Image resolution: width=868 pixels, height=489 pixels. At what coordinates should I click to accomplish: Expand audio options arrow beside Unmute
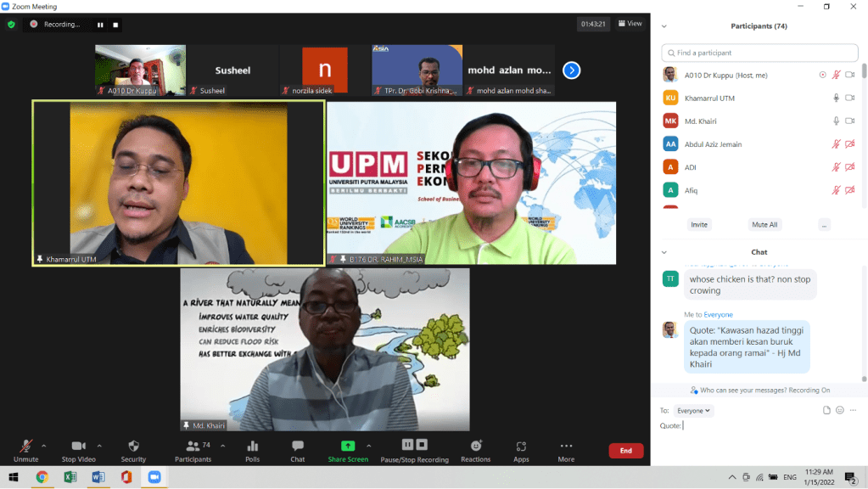pyautogui.click(x=43, y=445)
